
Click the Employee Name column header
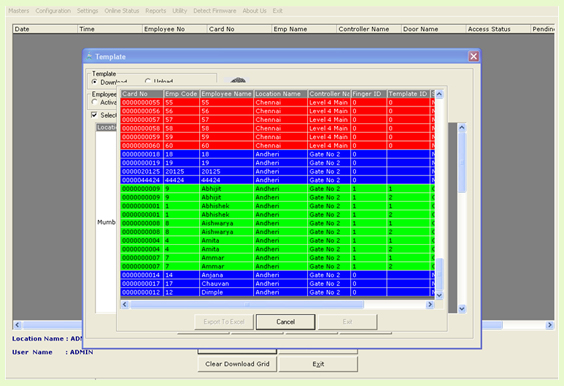227,94
